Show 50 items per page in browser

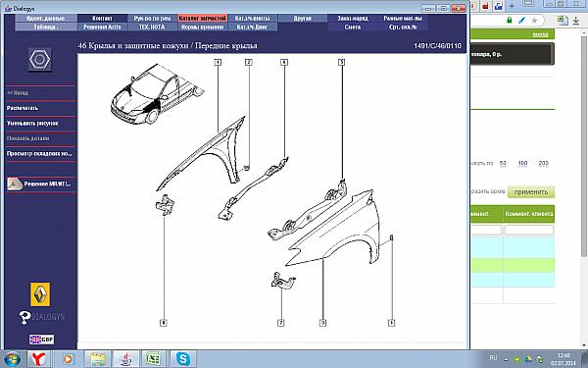[x=503, y=163]
